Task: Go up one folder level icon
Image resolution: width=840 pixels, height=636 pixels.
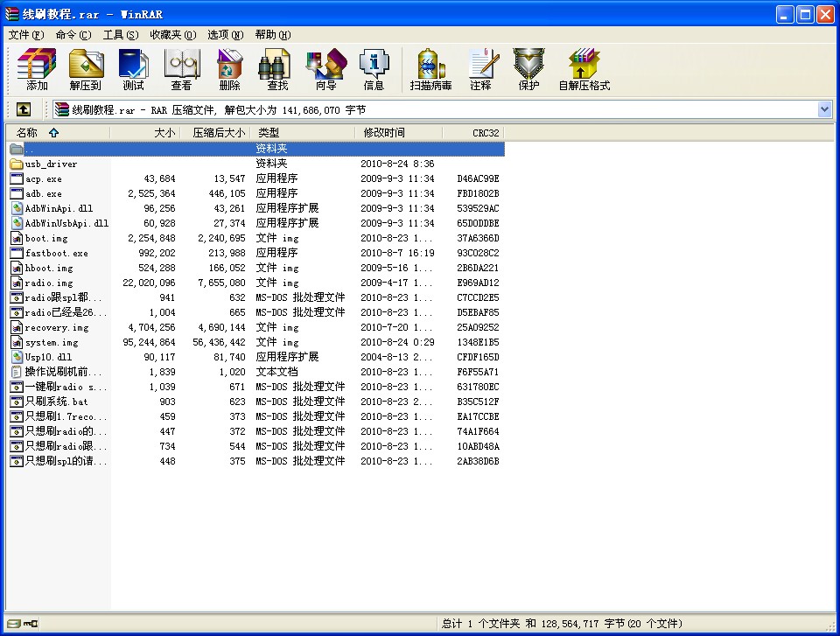Action: coord(23,110)
